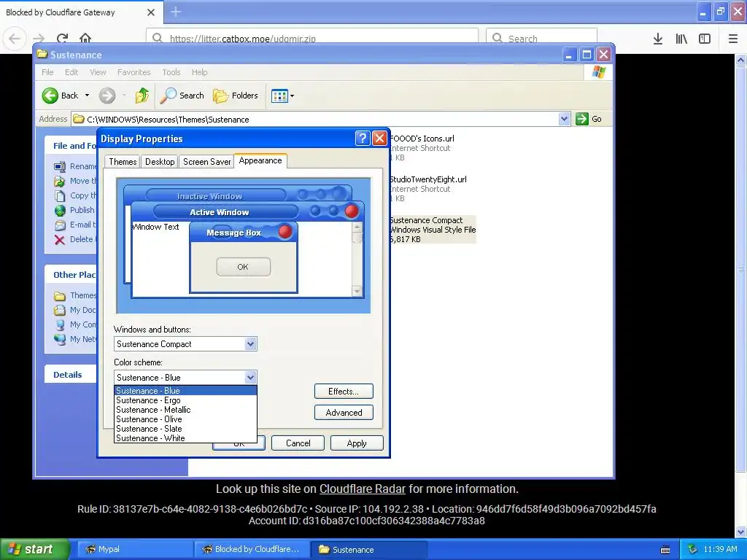Image resolution: width=747 pixels, height=560 pixels.
Task: Click the Explorer Forward arrow
Action: (x=107, y=96)
